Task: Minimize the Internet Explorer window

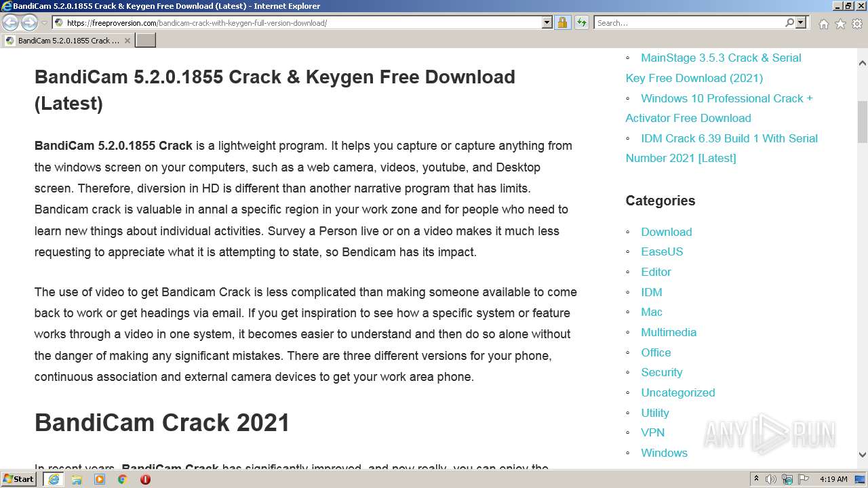Action: 837,5
